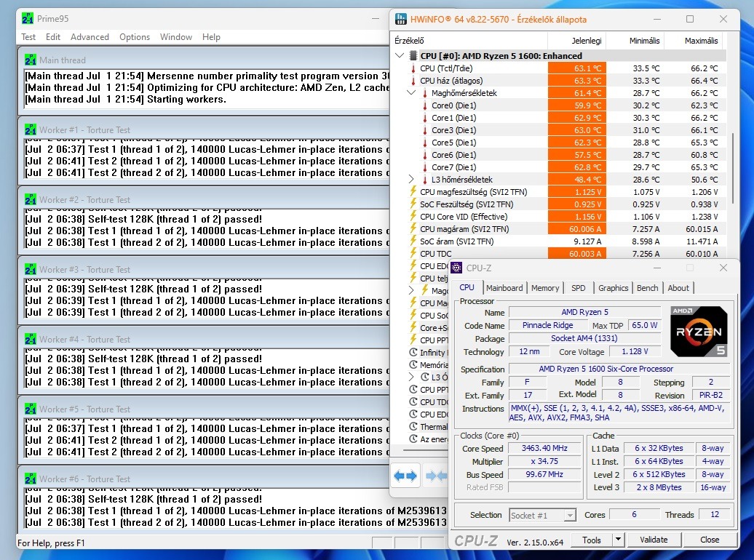The height and width of the screenshot is (560, 754).
Task: Click the Worker #5 Torture Test window icon
Action: (31, 409)
